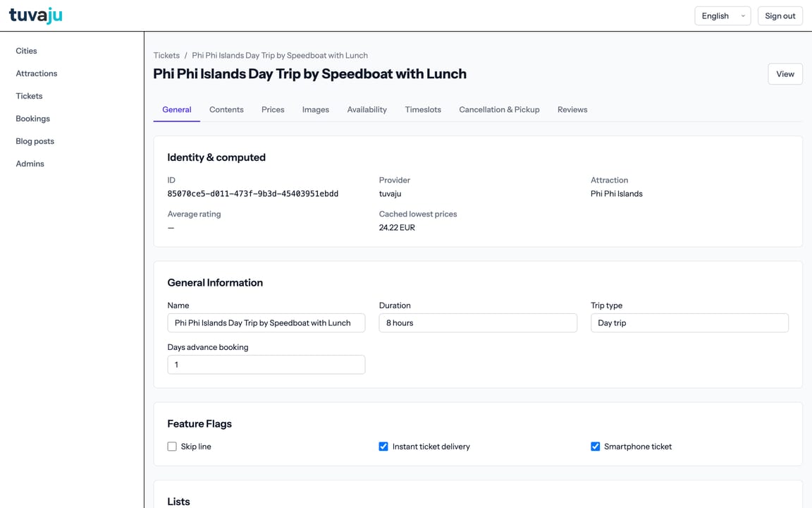
Task: Click the provider value 'tuvaju'
Action: (390, 194)
